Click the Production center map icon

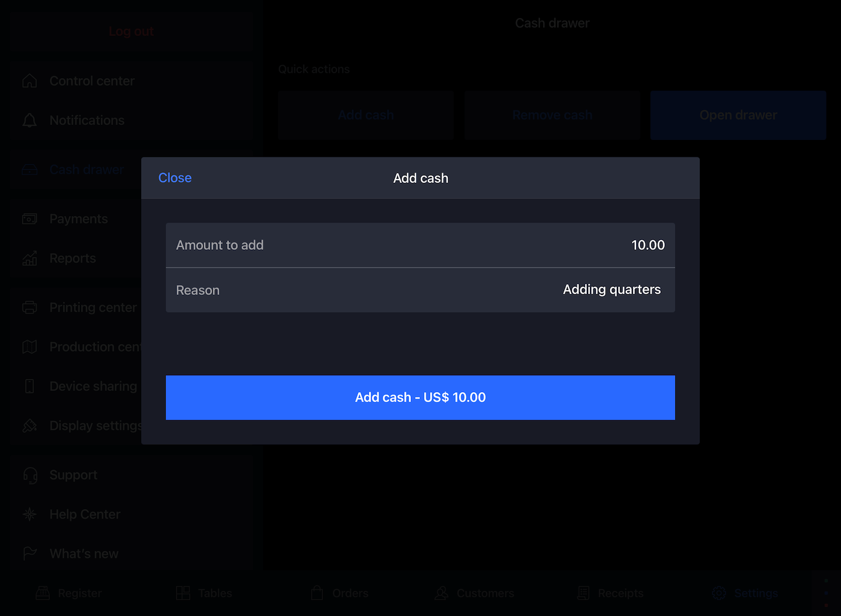pyautogui.click(x=29, y=347)
